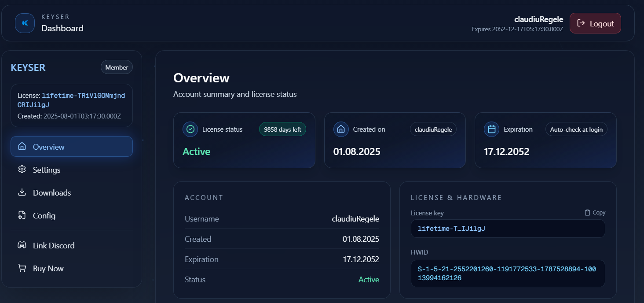Log out with the Logout button
The width and height of the screenshot is (644, 303).
[595, 23]
